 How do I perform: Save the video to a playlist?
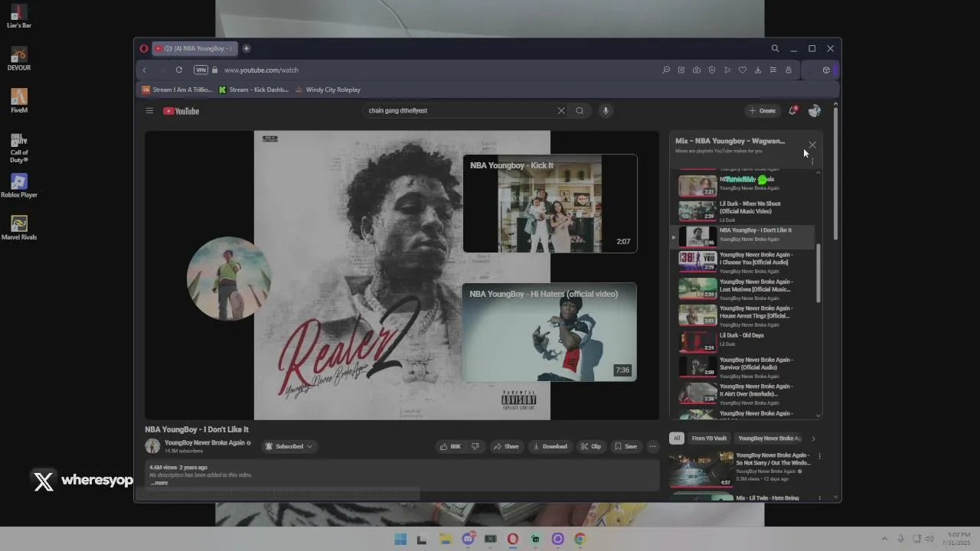(x=625, y=446)
